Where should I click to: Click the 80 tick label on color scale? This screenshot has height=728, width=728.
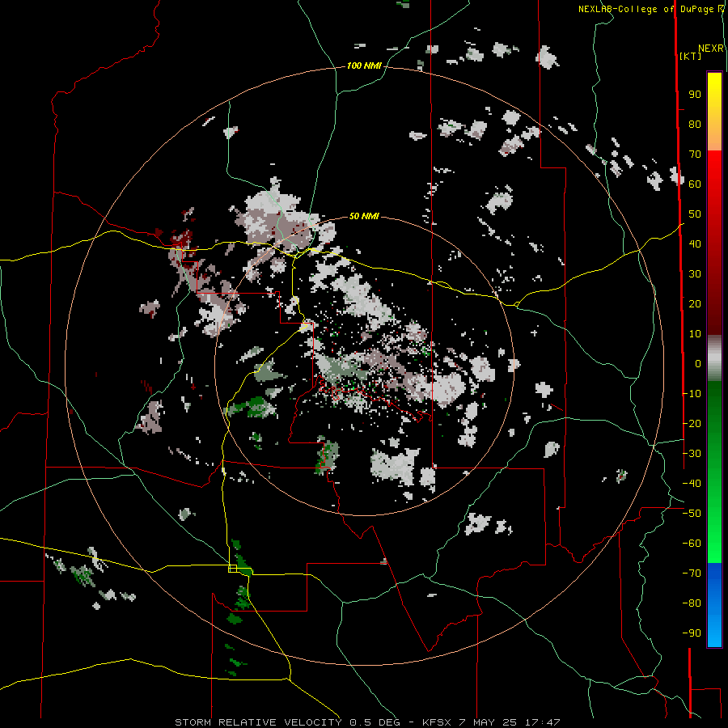coord(695,125)
